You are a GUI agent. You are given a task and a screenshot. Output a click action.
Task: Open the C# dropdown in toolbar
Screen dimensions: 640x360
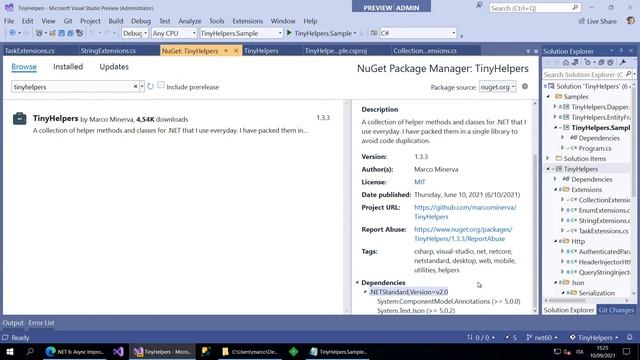(418, 33)
